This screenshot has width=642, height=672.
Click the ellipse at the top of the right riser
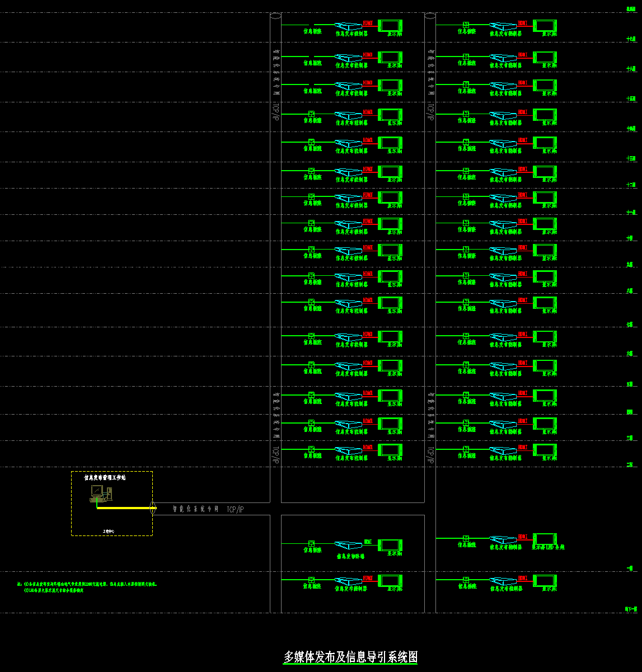[430, 16]
